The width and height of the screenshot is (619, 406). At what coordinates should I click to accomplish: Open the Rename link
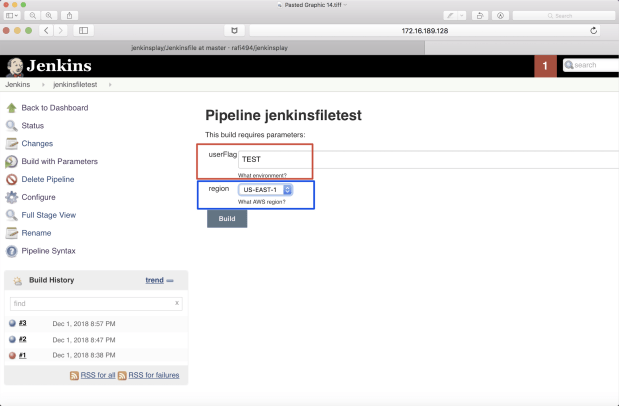pos(36,233)
